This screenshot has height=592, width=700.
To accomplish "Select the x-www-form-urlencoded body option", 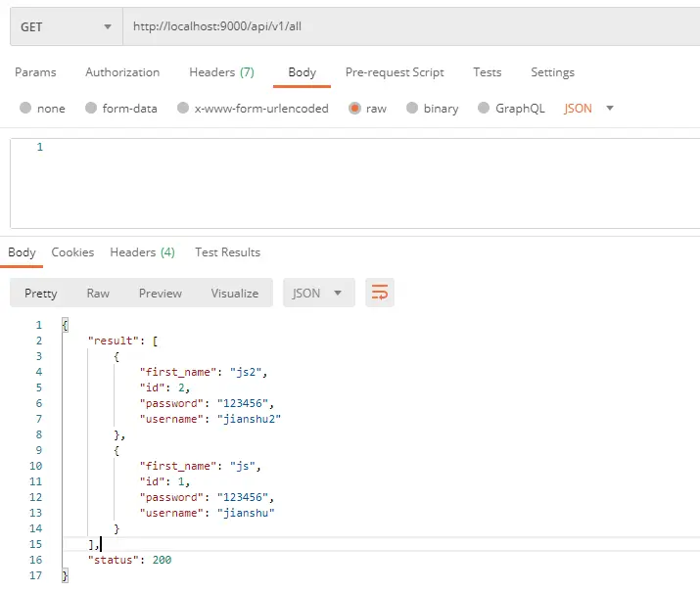I will [x=253, y=109].
